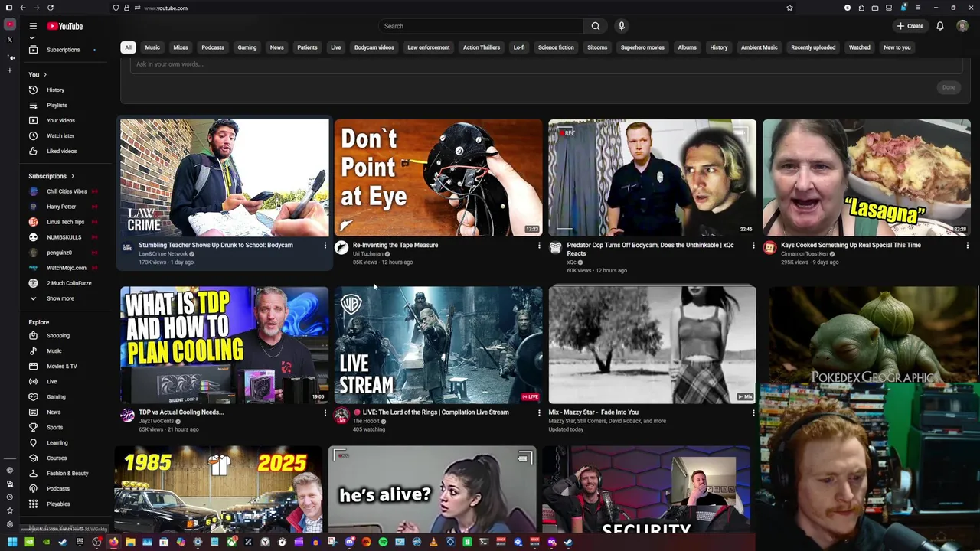Open the Mazzy Star mix thumbnail
980x551 pixels.
(652, 345)
